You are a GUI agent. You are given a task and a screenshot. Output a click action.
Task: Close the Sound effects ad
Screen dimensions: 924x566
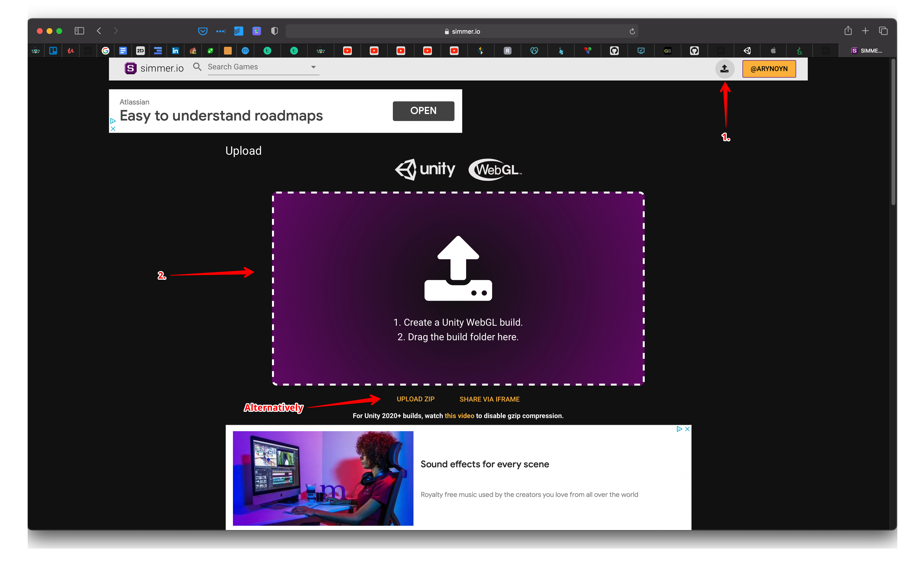[x=687, y=429]
